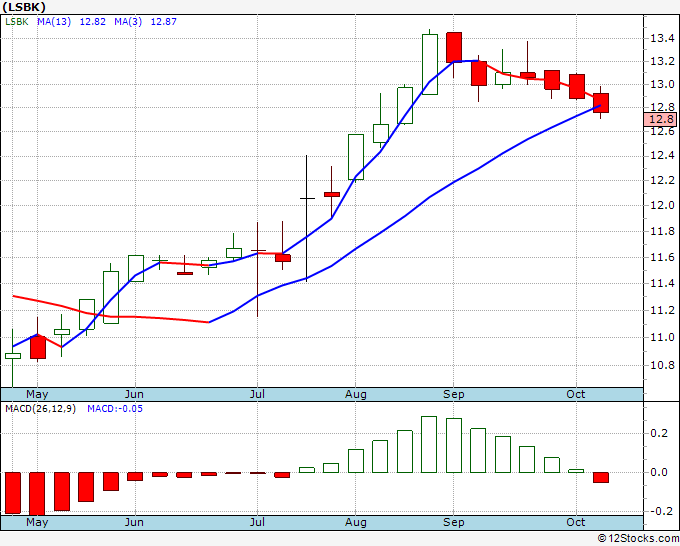Click Sep on the price chart date axis
680x546 pixels.
pyautogui.click(x=454, y=394)
